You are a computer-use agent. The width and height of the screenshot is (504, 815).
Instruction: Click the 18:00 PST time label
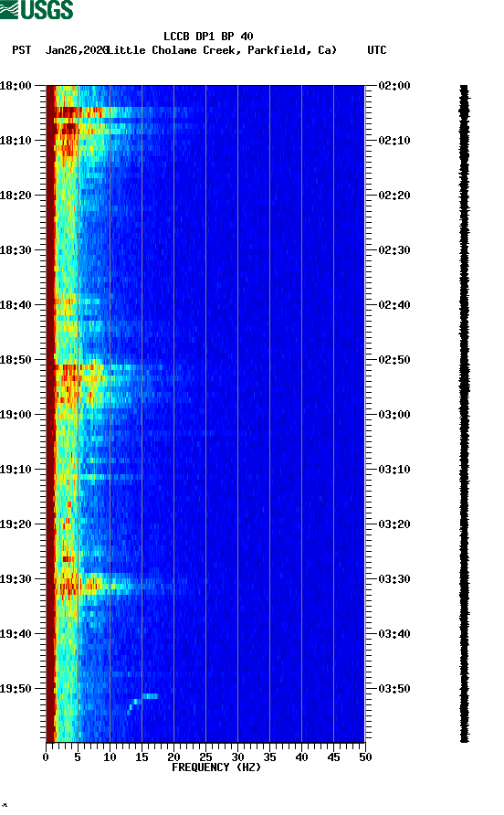point(16,86)
